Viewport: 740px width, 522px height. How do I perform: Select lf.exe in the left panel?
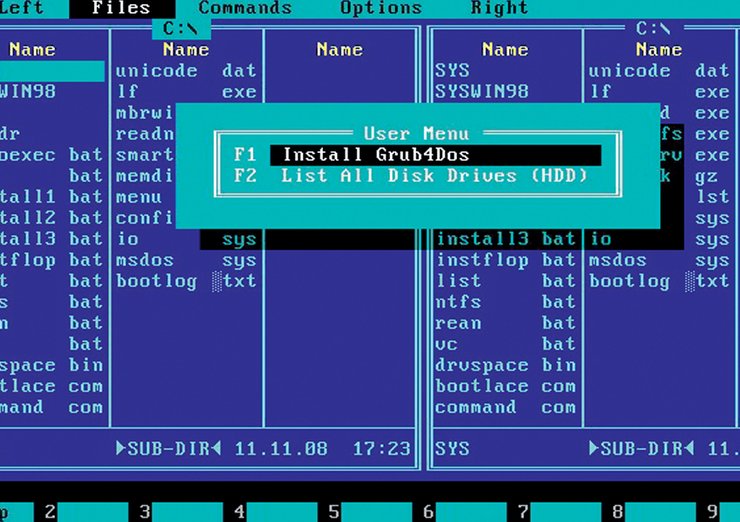click(x=185, y=92)
